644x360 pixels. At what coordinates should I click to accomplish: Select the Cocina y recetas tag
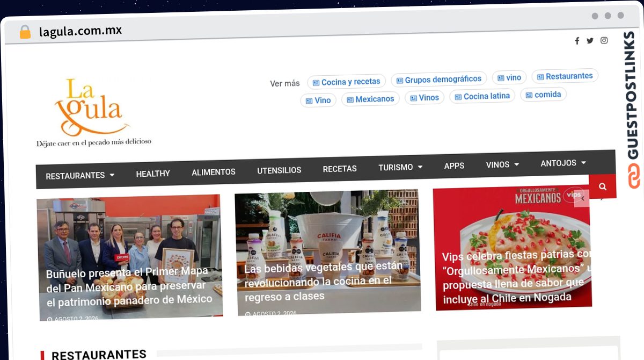point(346,82)
